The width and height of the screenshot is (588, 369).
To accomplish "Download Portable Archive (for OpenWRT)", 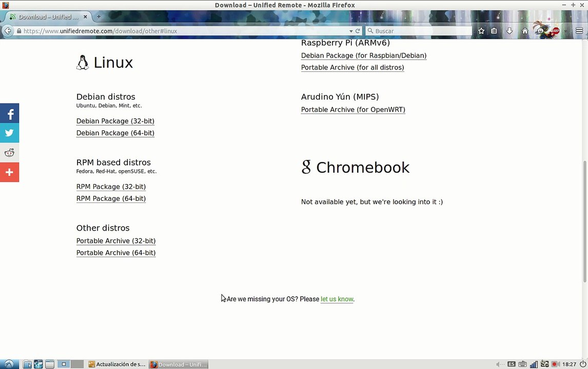I will coord(353,110).
